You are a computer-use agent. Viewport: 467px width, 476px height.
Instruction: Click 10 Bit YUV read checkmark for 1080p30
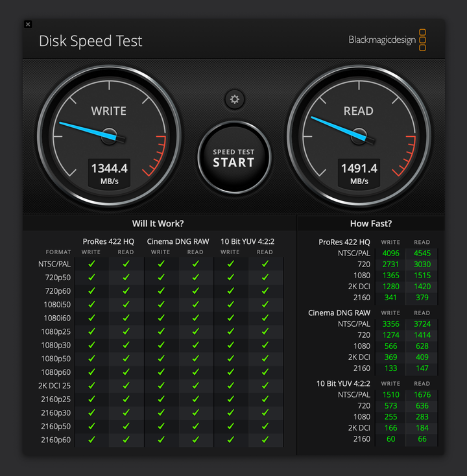click(x=265, y=345)
